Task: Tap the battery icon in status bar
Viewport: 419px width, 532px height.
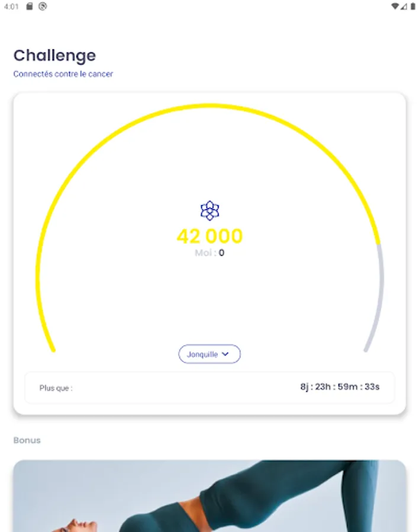Action: (x=413, y=7)
